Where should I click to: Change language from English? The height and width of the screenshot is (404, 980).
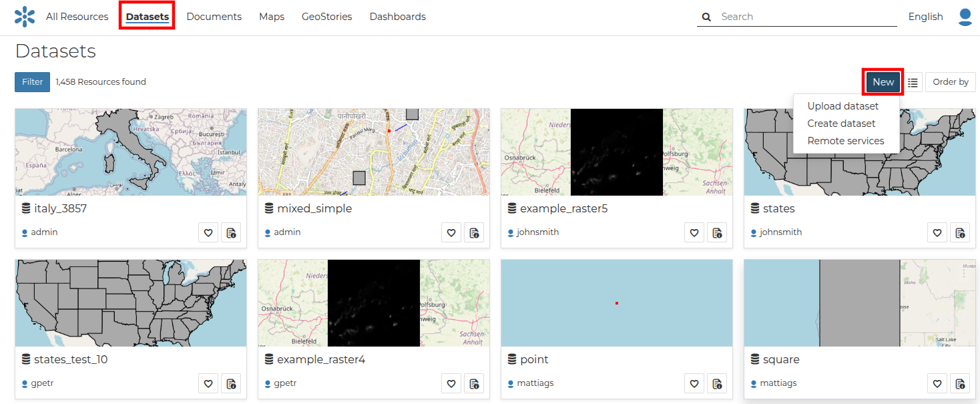click(925, 17)
